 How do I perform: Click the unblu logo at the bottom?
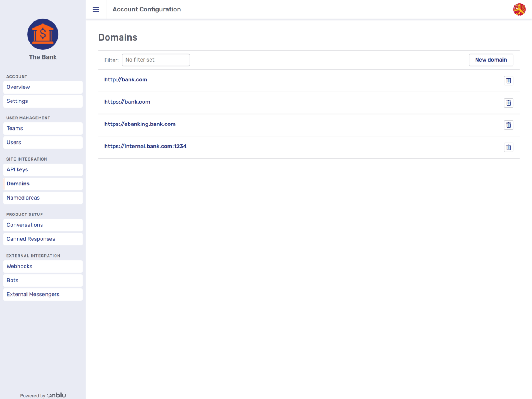[56, 395]
